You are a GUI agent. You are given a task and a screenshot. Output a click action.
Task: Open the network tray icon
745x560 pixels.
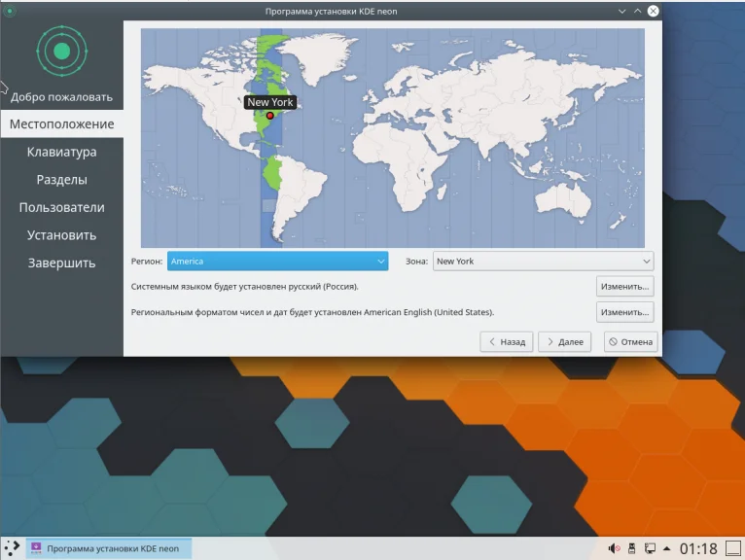pos(650,548)
